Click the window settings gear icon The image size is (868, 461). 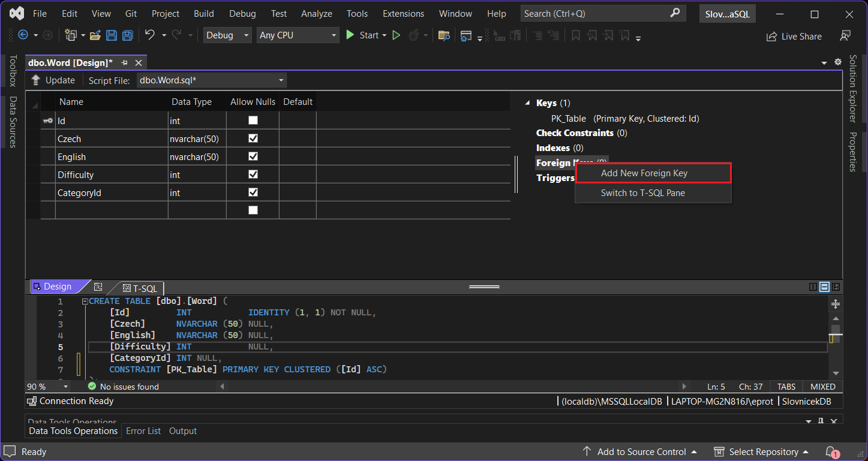(x=838, y=62)
